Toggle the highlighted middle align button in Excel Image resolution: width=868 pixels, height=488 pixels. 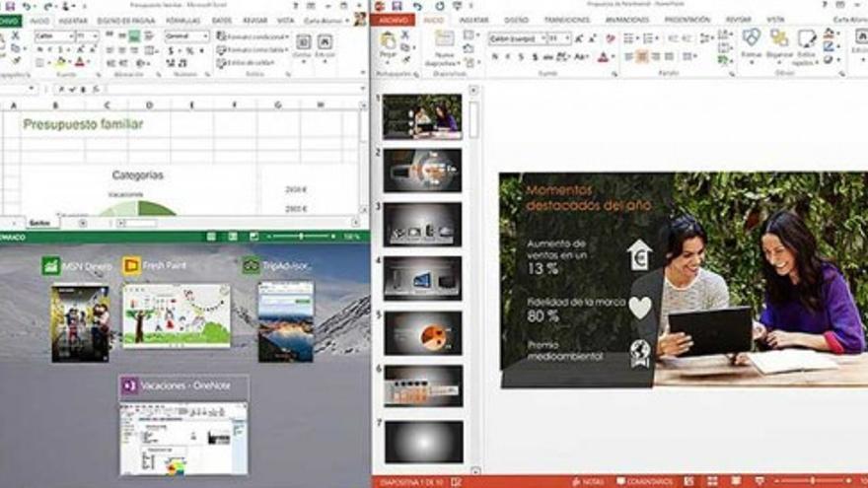(134, 36)
